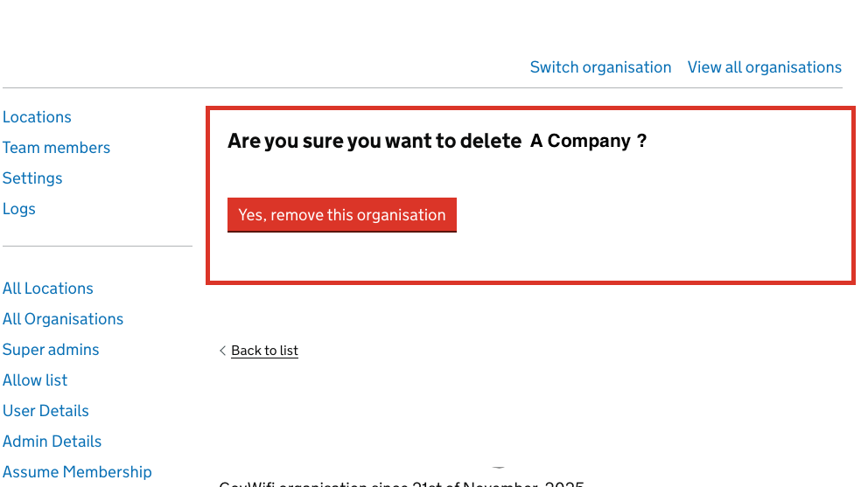Go to Back to list
Image resolution: width=868 pixels, height=487 pixels.
tap(264, 351)
